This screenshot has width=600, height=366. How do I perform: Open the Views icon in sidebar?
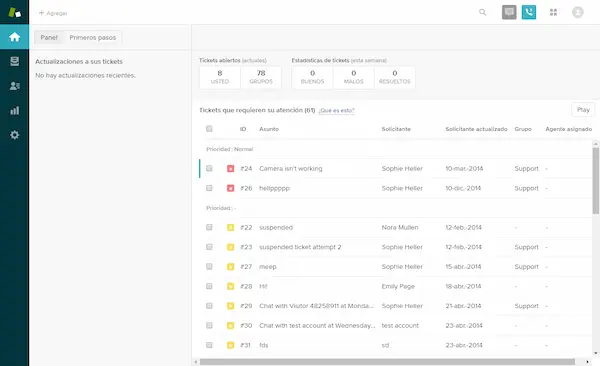click(x=14, y=61)
